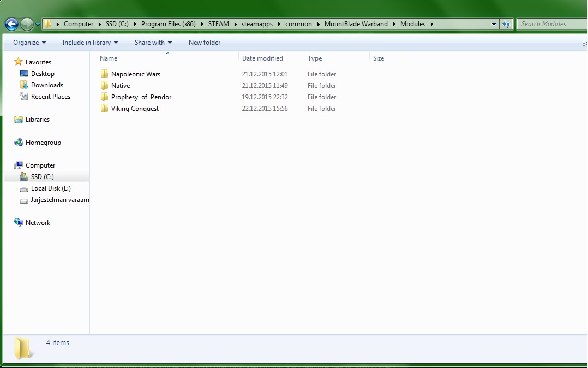Viewport: 588px width, 368px height.
Task: Select the Napoleonic Wars folder name
Action: 136,74
